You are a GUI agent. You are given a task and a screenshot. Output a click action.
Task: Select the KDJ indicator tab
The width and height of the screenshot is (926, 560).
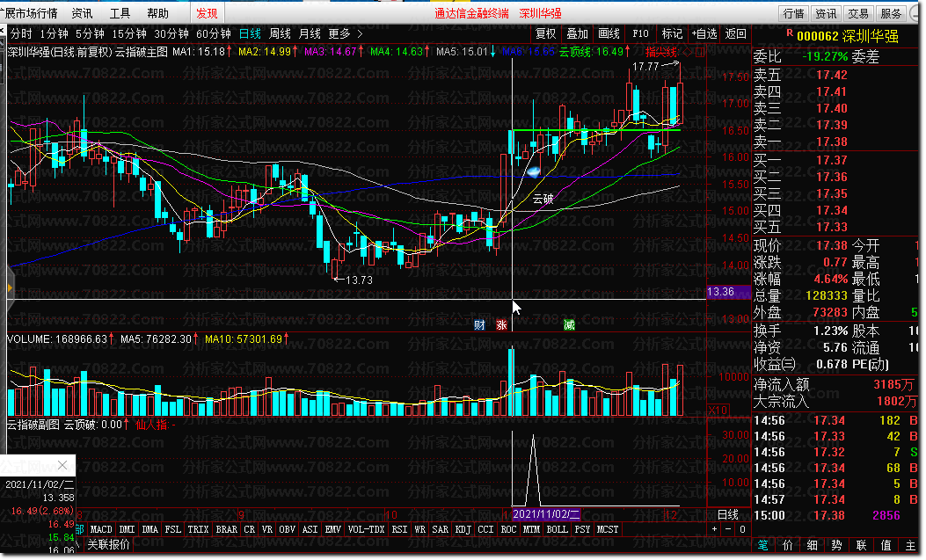(463, 530)
